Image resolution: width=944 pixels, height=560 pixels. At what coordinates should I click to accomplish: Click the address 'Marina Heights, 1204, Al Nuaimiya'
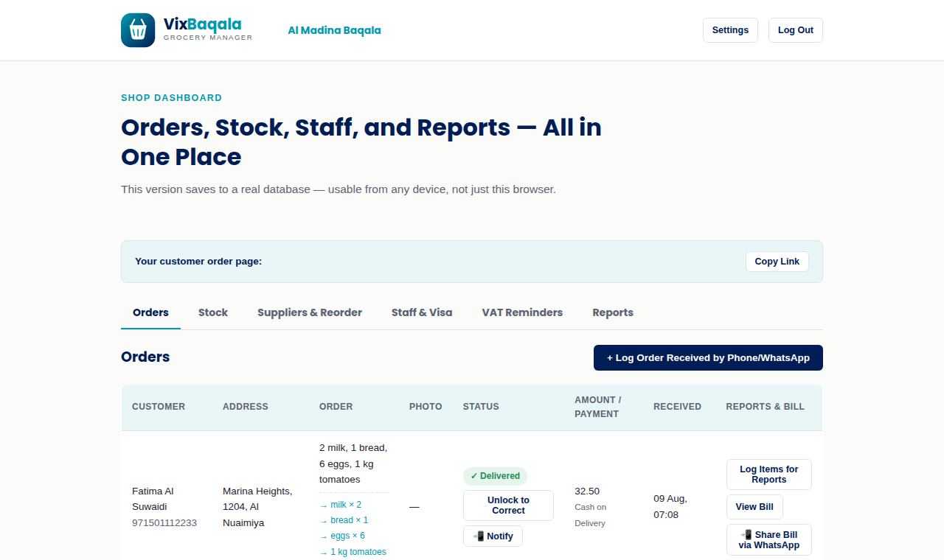pos(257,507)
